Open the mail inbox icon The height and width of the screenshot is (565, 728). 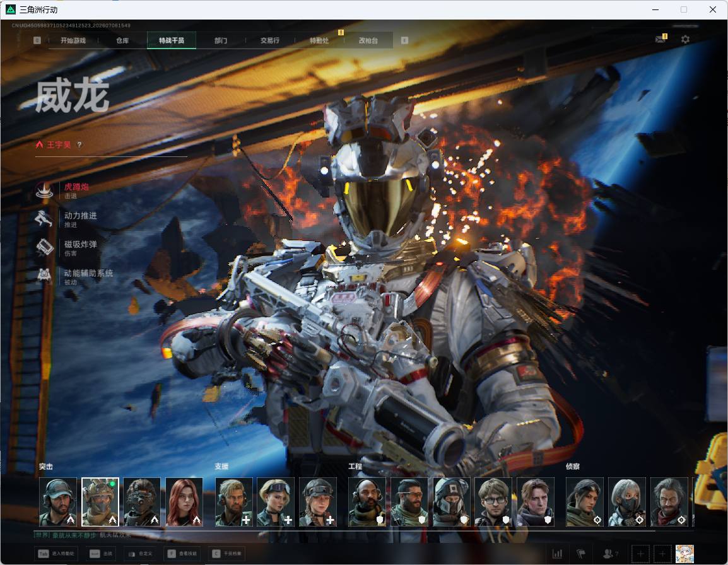tap(660, 40)
